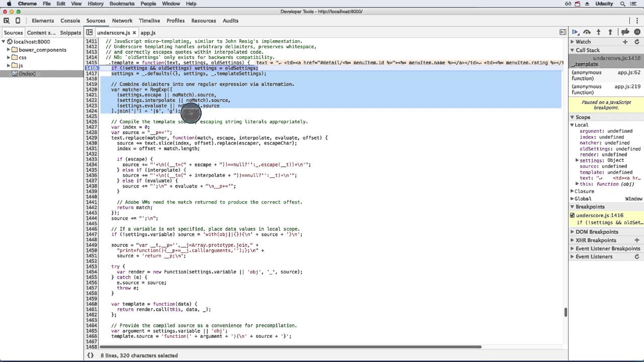Toggle device mode icon

18,21
